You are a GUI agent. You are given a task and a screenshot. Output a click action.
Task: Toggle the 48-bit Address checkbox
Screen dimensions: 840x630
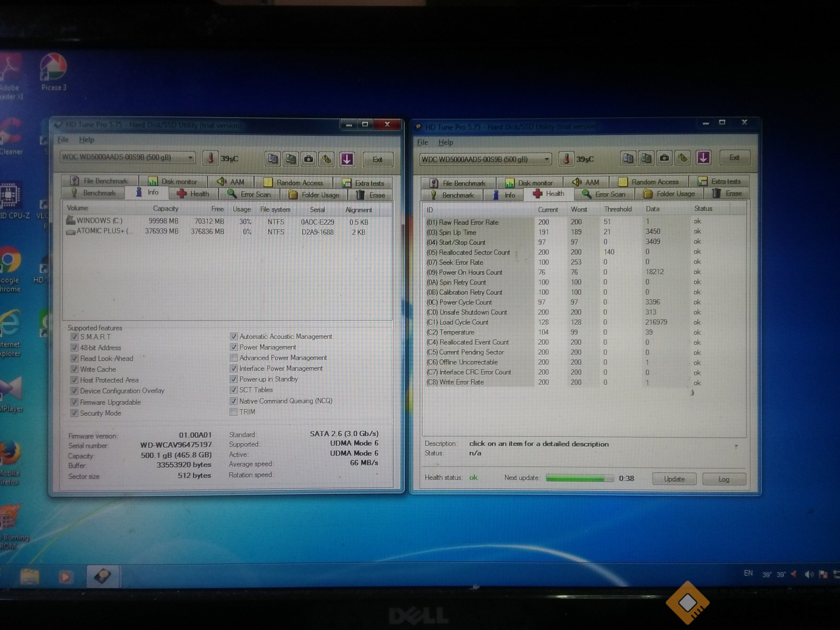pos(74,348)
